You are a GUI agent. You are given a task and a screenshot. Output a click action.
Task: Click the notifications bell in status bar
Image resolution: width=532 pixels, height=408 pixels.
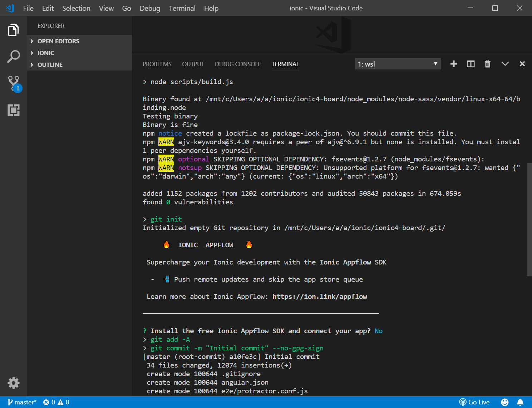click(x=520, y=402)
